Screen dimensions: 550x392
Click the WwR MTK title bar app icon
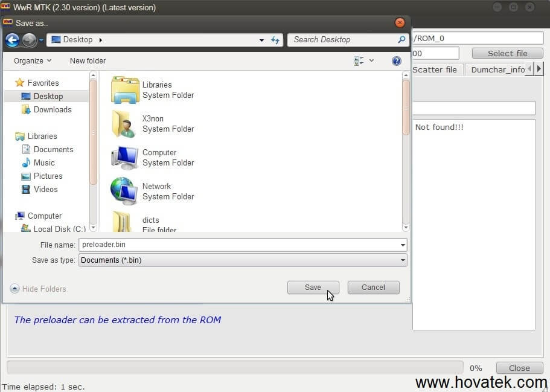(x=5, y=7)
